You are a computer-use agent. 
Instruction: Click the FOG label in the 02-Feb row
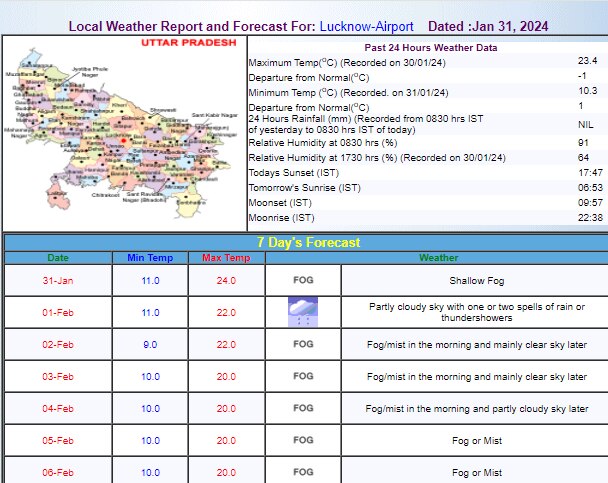pos(303,344)
